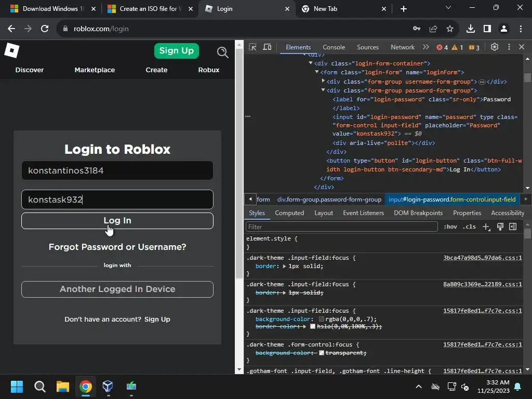Open the Event Listeners tab
This screenshot has width=532, height=399.
(363, 213)
